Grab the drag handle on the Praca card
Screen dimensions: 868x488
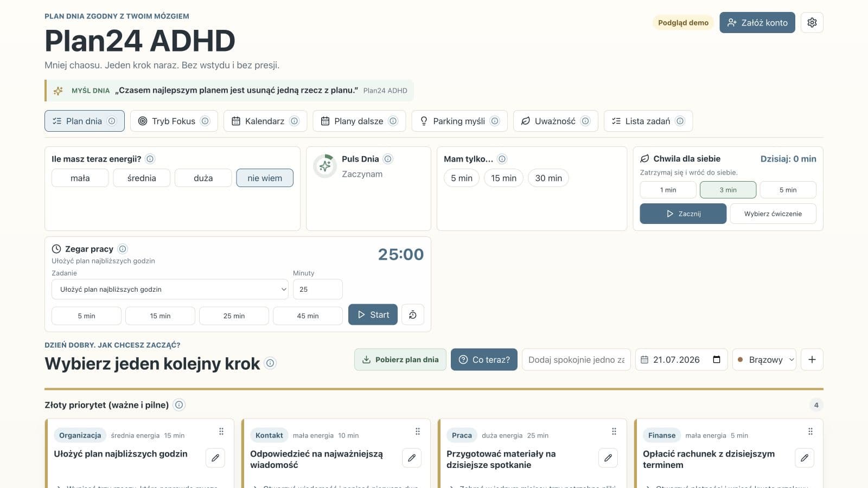[614, 432]
